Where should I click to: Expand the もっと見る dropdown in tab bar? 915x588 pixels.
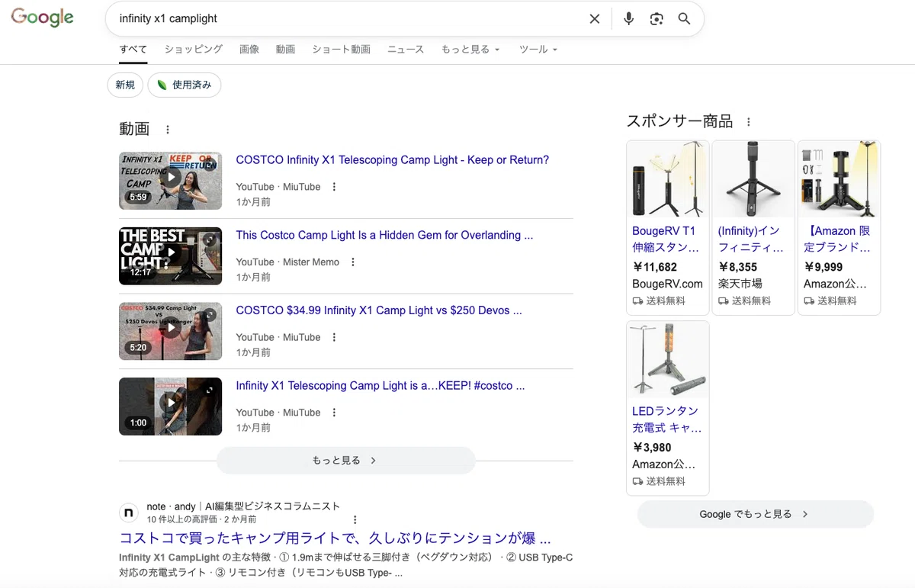tap(470, 49)
